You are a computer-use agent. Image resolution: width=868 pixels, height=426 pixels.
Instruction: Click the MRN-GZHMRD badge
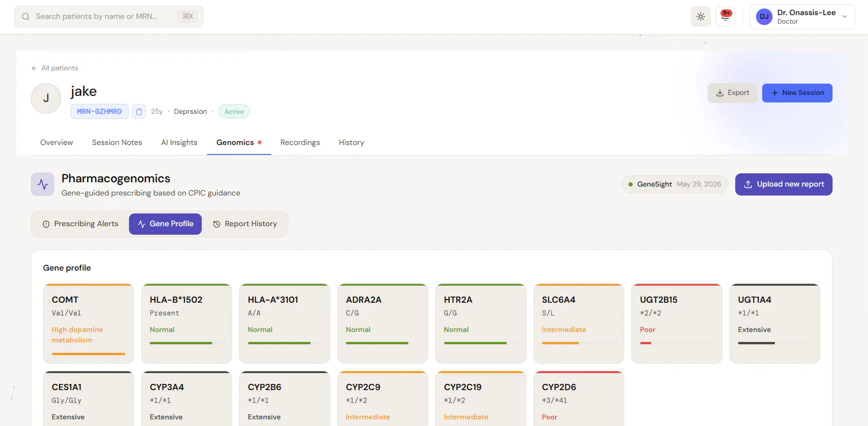99,111
